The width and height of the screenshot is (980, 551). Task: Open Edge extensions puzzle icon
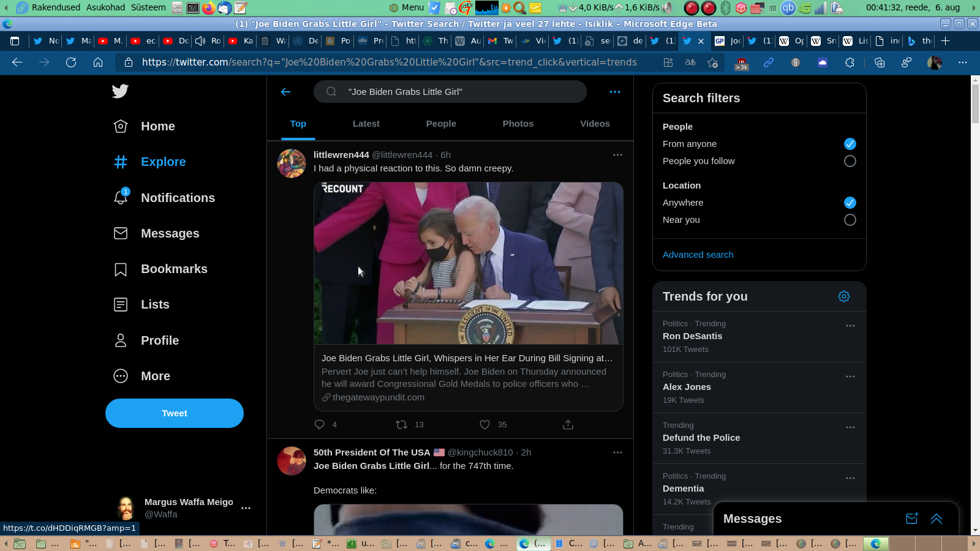pos(850,62)
